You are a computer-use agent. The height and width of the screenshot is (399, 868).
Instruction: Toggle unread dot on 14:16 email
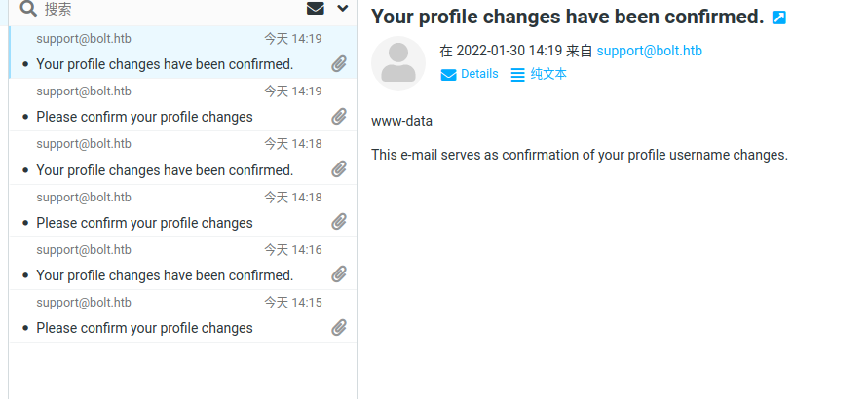point(25,276)
